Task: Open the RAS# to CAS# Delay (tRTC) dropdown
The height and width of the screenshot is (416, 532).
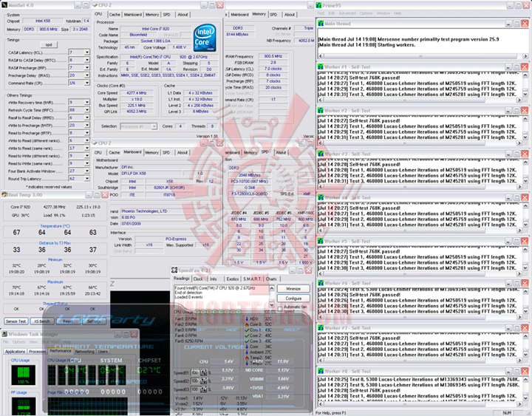Action: 87,60
